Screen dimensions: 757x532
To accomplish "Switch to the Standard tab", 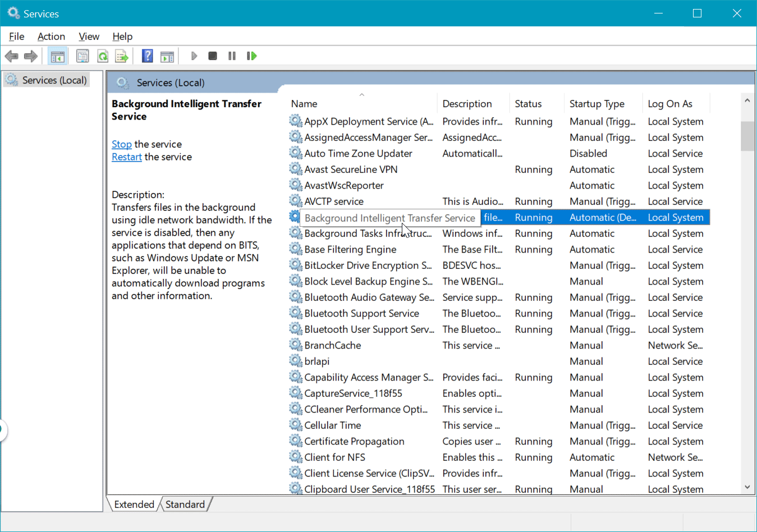I will pyautogui.click(x=185, y=504).
